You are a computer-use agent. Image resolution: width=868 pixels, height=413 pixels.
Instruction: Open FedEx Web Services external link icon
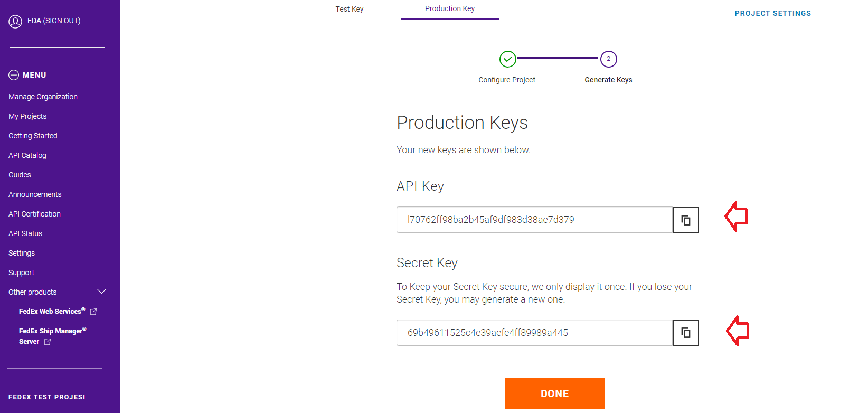point(93,312)
